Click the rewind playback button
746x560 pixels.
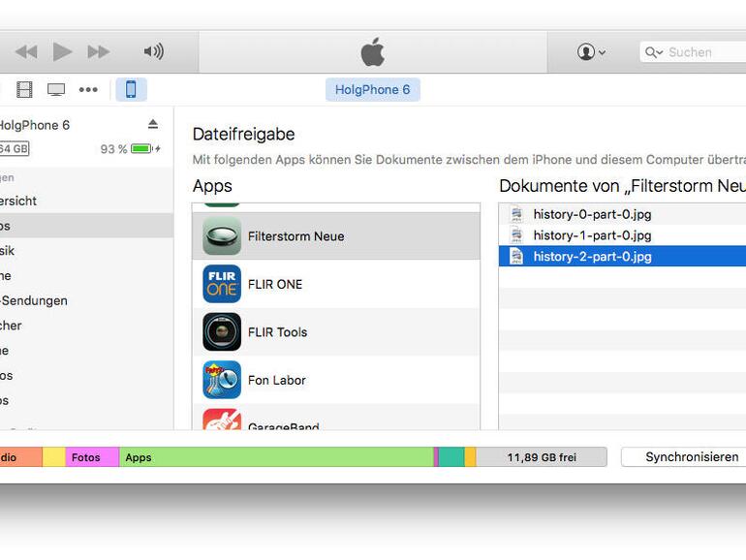tap(26, 51)
